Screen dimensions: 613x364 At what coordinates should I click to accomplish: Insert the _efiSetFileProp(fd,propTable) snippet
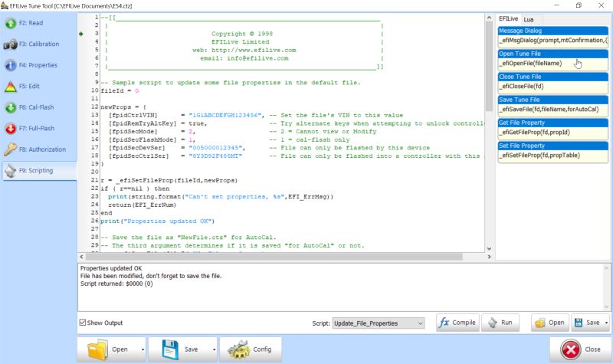[x=552, y=156]
